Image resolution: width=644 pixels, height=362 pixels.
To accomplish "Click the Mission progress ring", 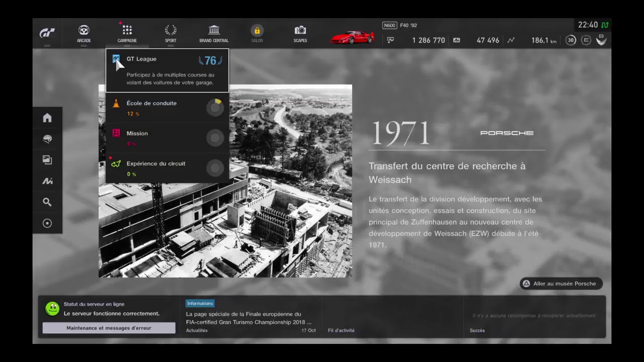I will click(215, 138).
